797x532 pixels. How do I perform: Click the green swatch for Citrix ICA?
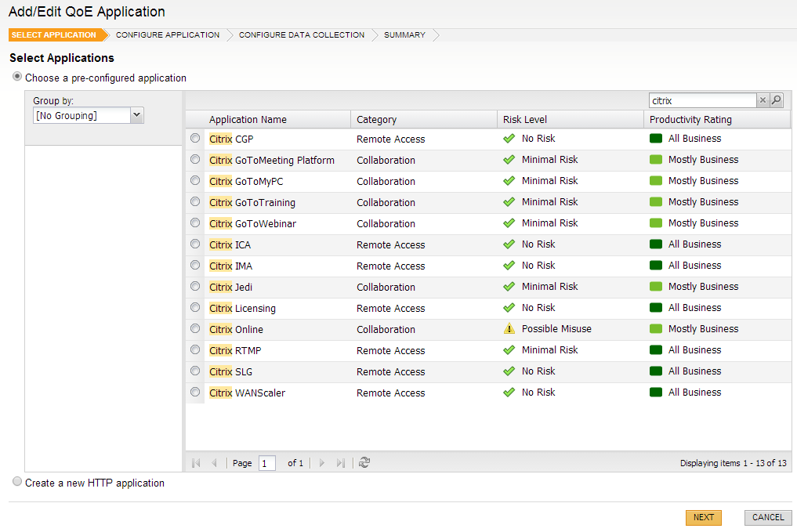coord(656,244)
